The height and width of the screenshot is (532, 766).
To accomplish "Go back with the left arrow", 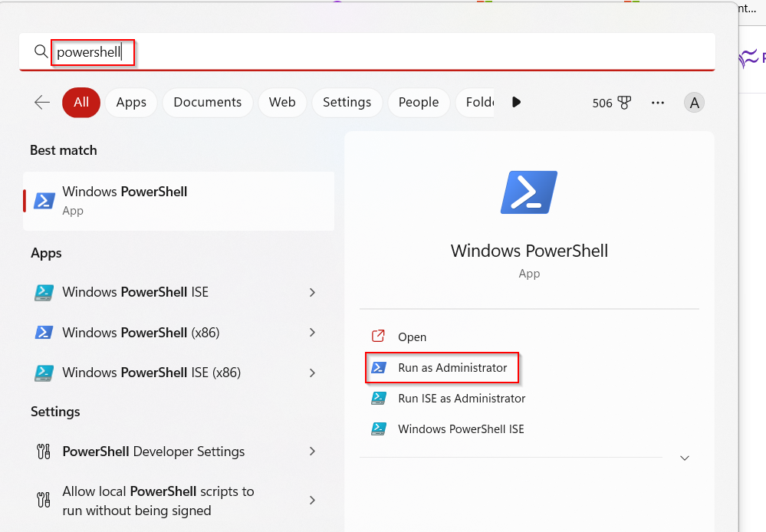I will (42, 102).
